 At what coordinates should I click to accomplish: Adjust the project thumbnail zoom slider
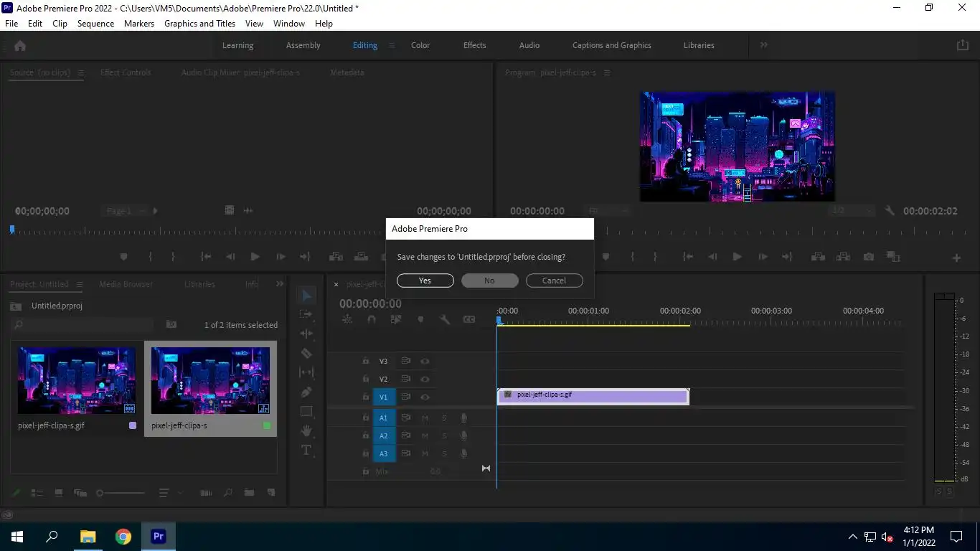pyautogui.click(x=100, y=493)
